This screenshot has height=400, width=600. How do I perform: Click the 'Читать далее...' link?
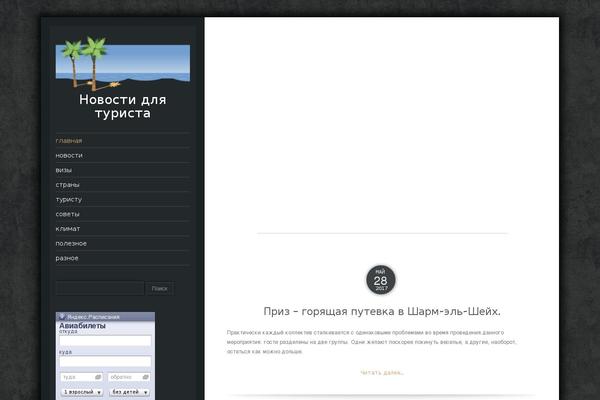pyautogui.click(x=382, y=372)
